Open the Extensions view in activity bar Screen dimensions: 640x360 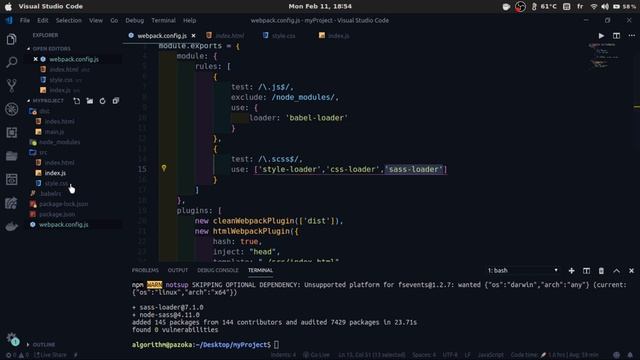11,133
